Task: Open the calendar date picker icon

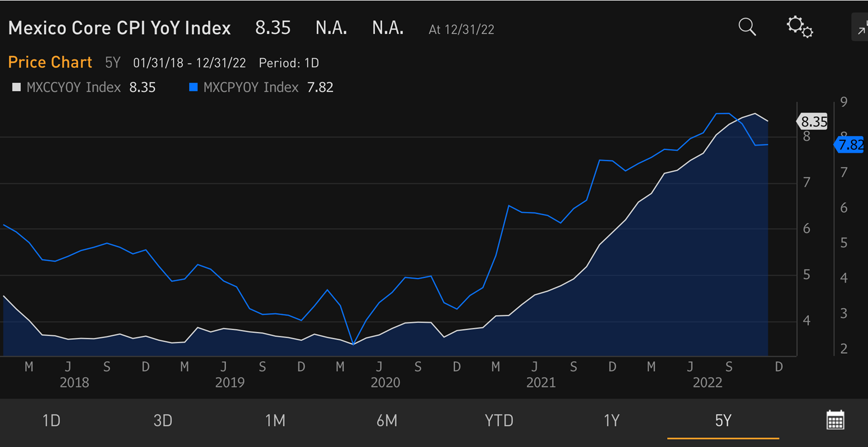Action: (835, 420)
